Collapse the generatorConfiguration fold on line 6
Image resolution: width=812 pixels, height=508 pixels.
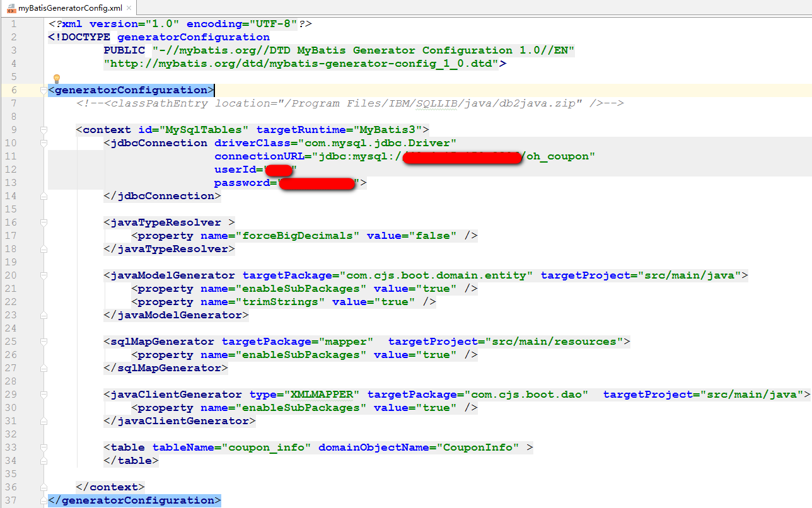coord(43,90)
